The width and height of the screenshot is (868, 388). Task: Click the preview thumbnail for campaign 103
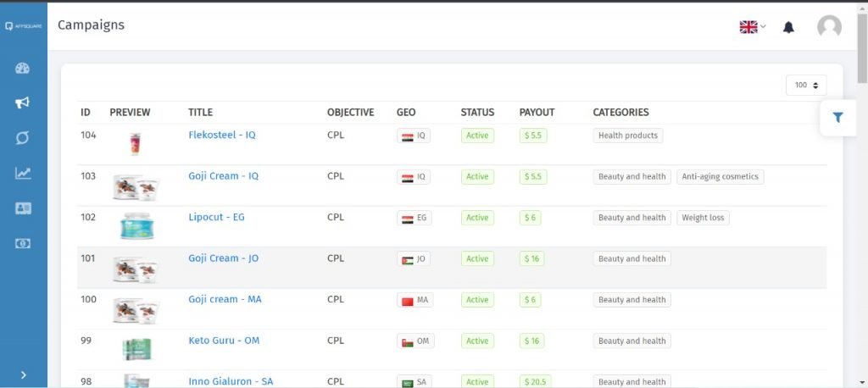136,186
